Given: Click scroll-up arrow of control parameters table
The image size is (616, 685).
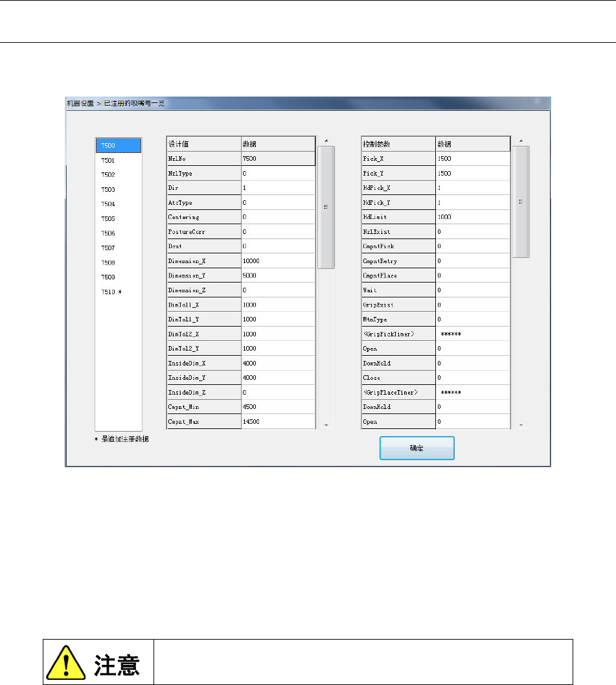Looking at the screenshot, I should [521, 141].
